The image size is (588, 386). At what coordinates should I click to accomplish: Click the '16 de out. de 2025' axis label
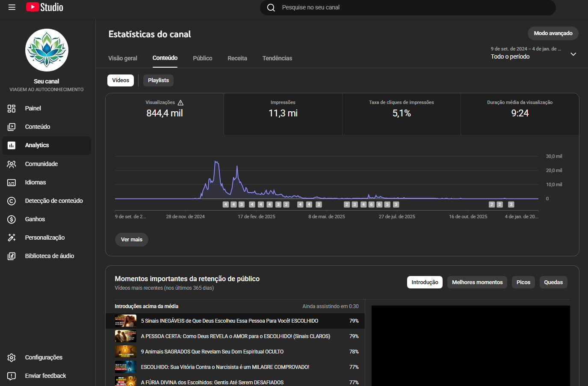pos(468,217)
